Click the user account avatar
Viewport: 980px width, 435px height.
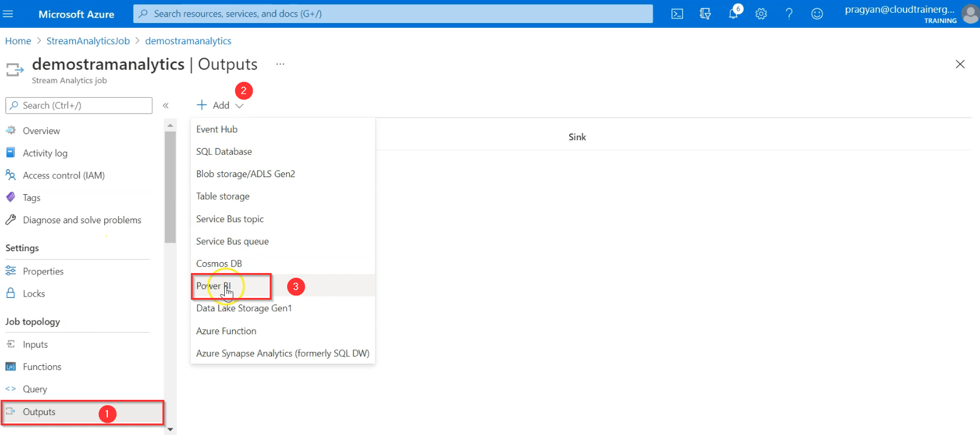pyautogui.click(x=970, y=14)
